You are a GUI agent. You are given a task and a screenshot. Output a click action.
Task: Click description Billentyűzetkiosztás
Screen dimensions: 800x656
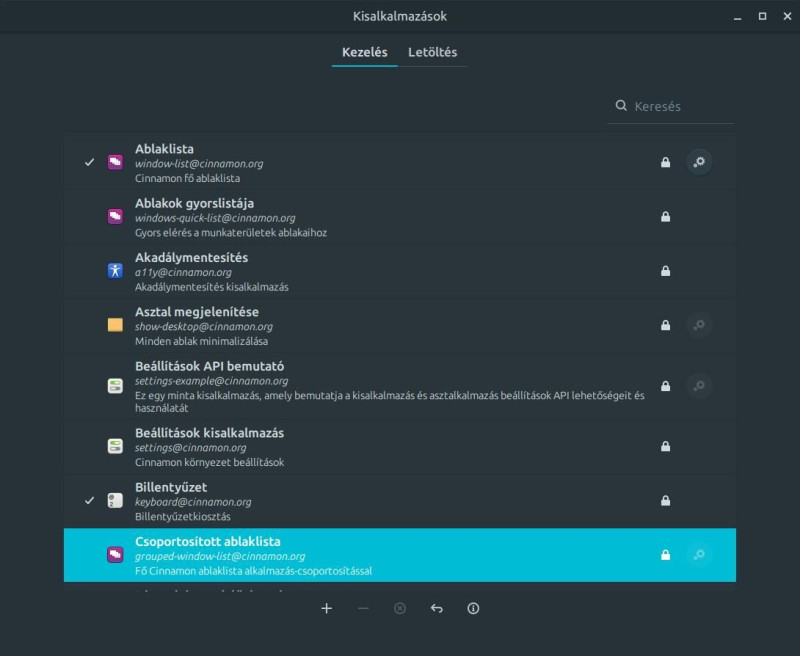point(183,517)
